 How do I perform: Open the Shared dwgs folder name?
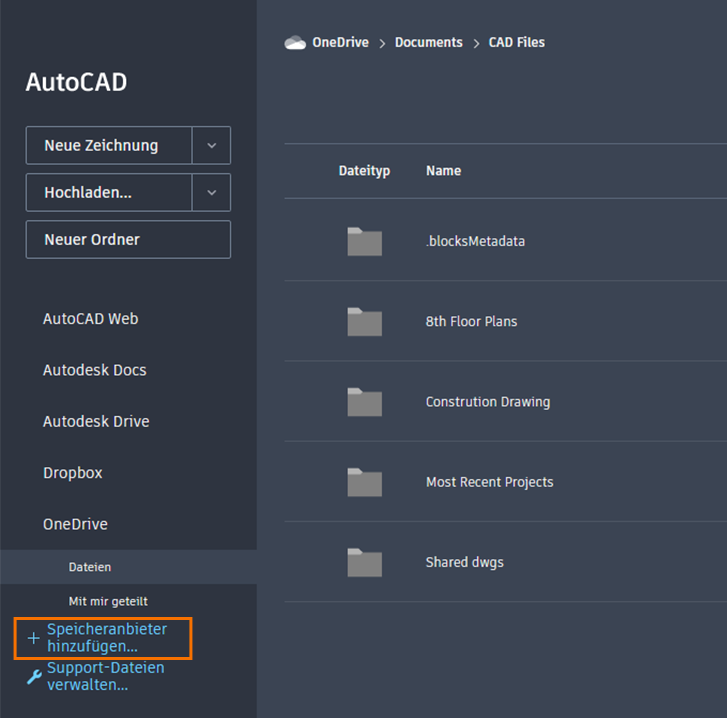coord(465,562)
